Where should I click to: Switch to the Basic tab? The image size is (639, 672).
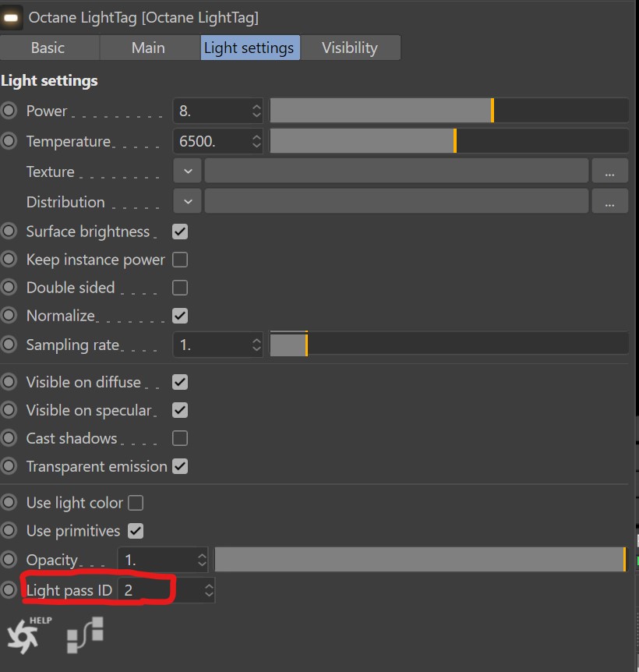coord(48,48)
